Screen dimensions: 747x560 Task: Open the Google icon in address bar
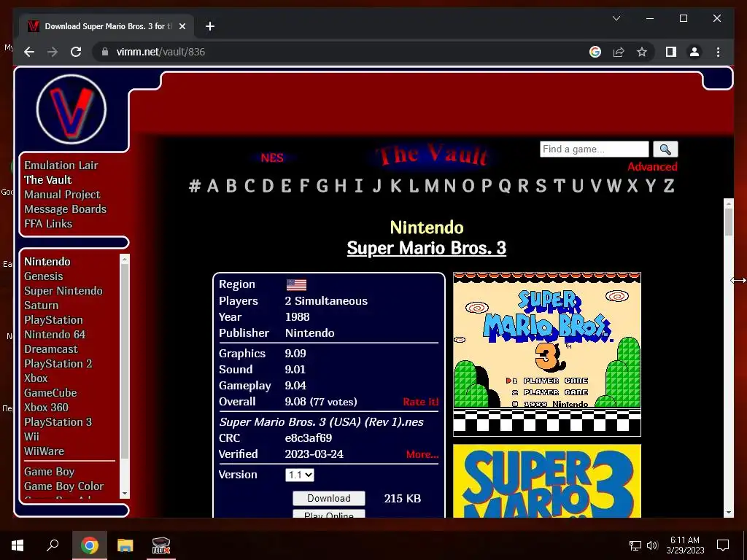tap(595, 52)
